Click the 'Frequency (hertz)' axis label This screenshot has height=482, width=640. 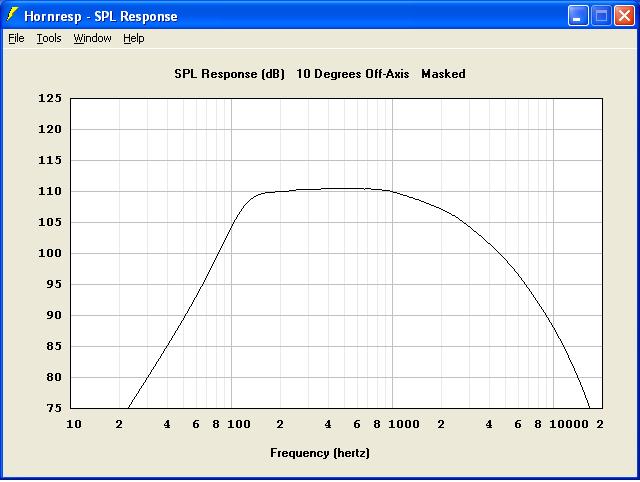click(x=320, y=453)
